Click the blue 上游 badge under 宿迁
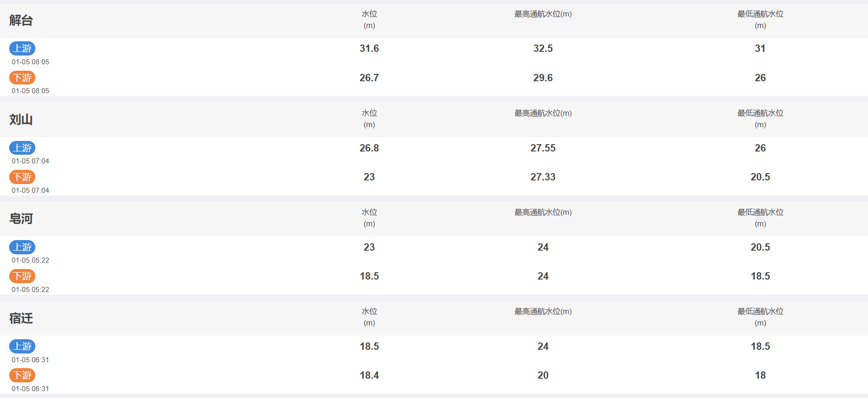This screenshot has width=868, height=398. click(22, 346)
